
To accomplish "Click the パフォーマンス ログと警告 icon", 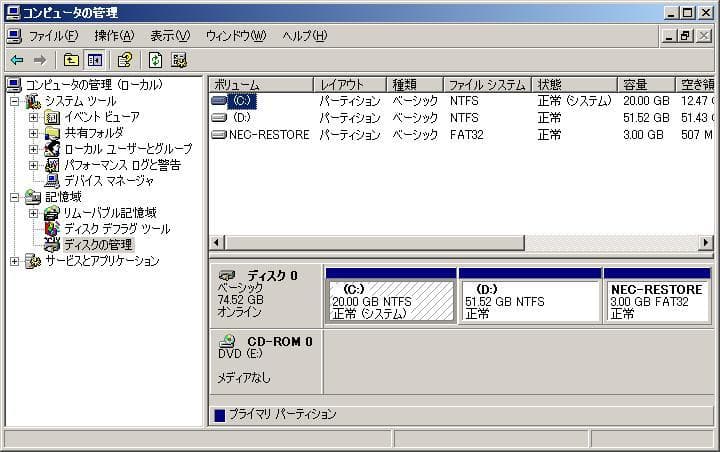I will (x=52, y=165).
